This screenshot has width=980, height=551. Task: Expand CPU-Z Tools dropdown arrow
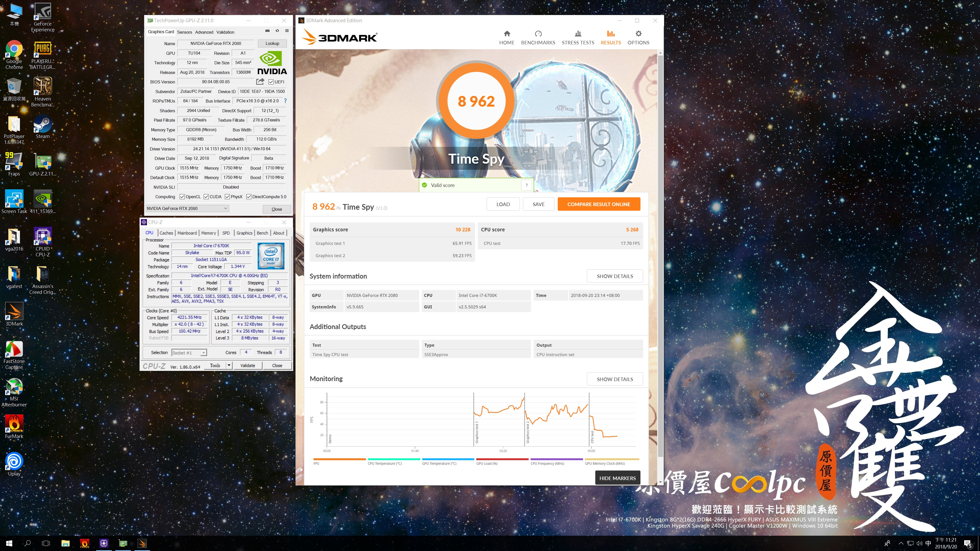pyautogui.click(x=229, y=366)
